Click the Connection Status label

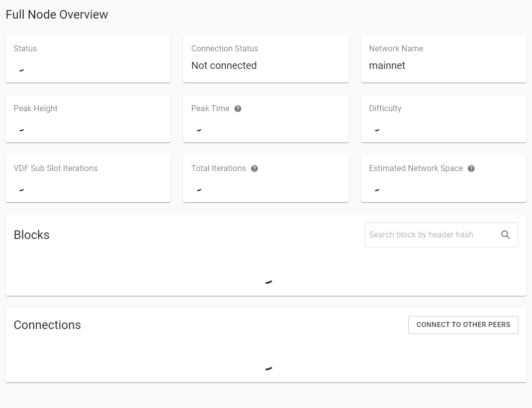pyautogui.click(x=225, y=48)
